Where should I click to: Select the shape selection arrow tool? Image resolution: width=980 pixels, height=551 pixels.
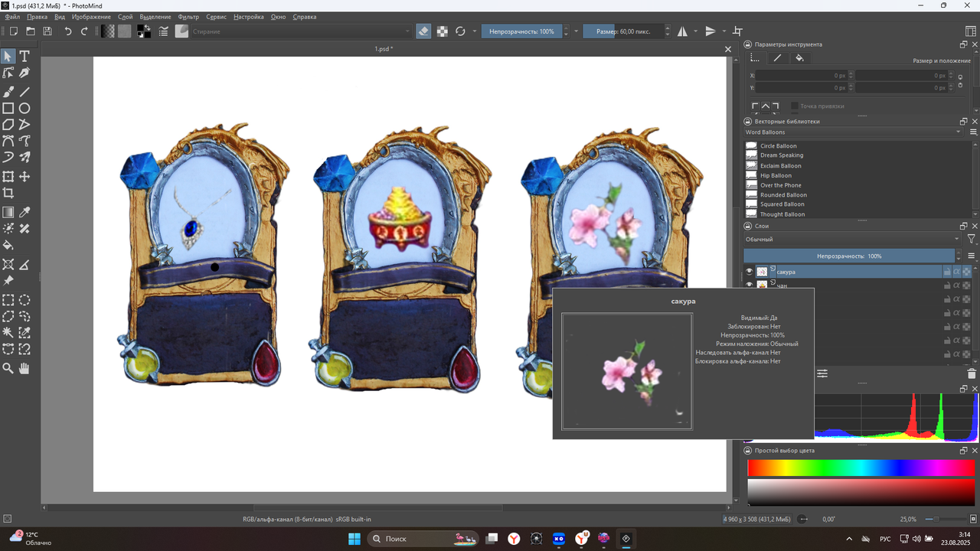(x=8, y=57)
